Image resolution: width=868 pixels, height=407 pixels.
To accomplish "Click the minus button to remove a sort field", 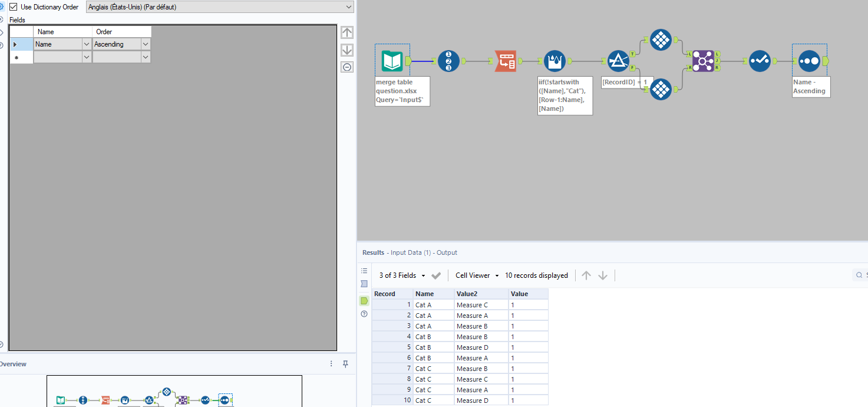I will [x=347, y=67].
